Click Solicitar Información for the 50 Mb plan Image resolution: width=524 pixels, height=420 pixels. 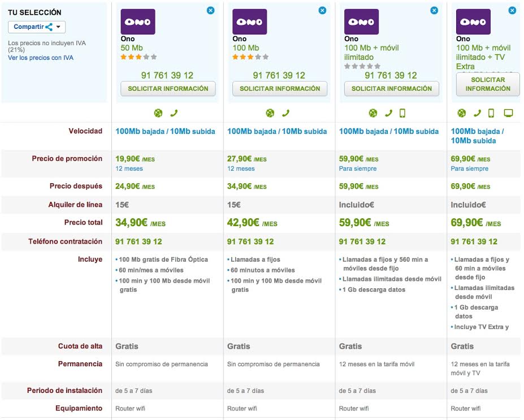[168, 89]
